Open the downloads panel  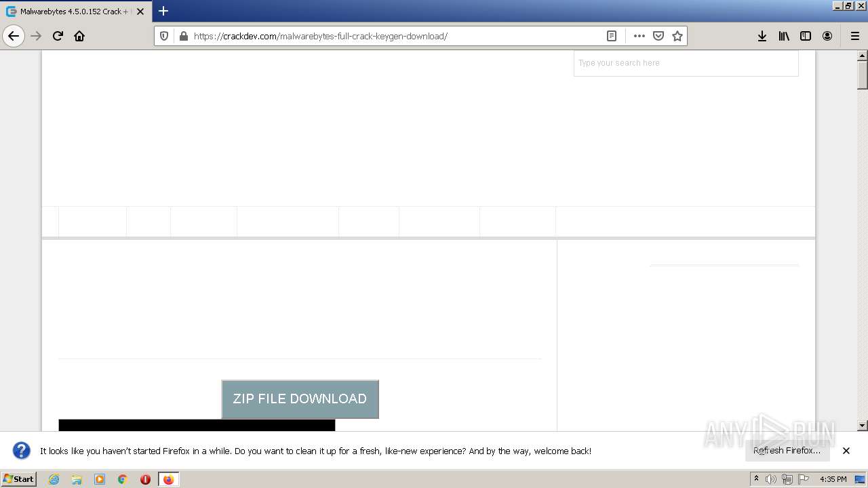(762, 36)
